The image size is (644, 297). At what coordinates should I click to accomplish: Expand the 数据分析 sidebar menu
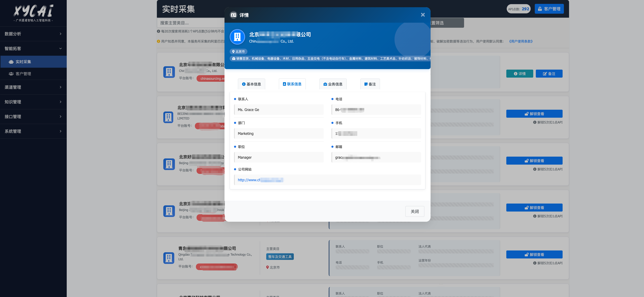pyautogui.click(x=33, y=34)
